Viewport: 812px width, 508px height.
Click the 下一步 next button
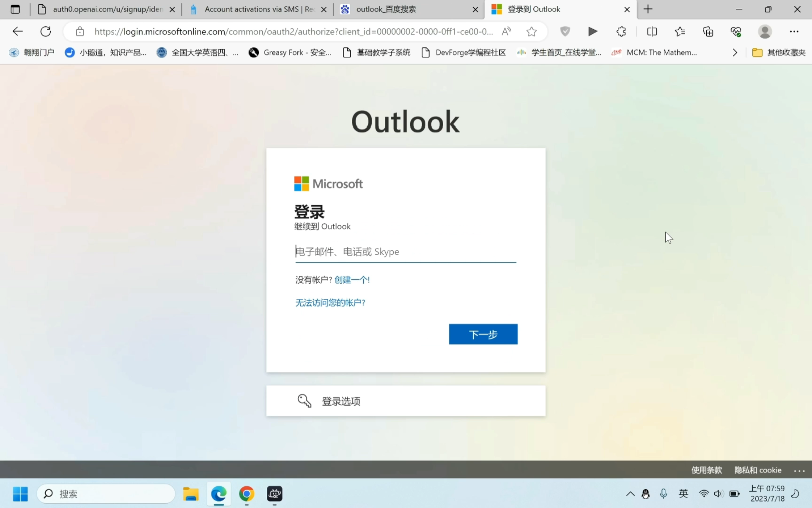pos(483,334)
